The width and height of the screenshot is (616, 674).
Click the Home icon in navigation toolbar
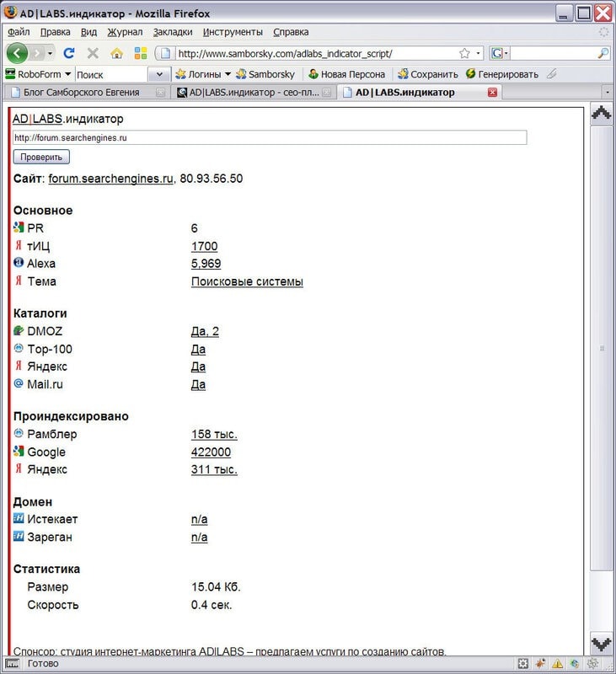click(x=116, y=53)
